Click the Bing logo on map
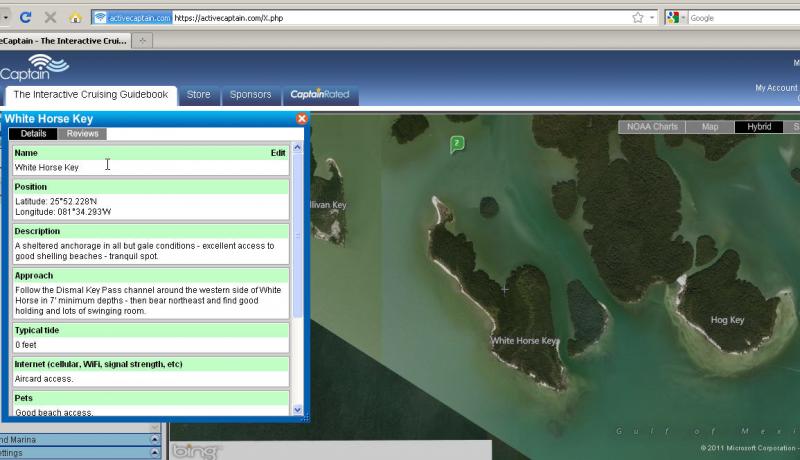 pyautogui.click(x=196, y=452)
